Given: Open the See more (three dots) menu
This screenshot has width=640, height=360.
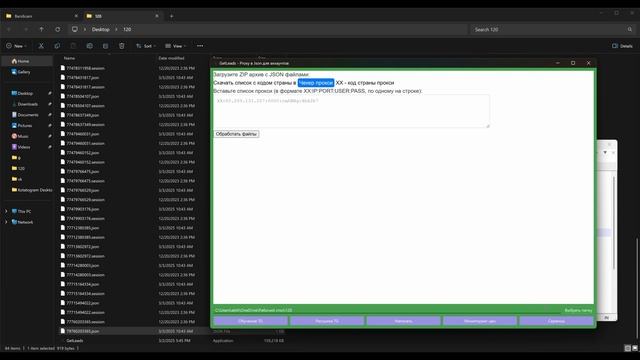Looking at the screenshot, I should coord(200,46).
